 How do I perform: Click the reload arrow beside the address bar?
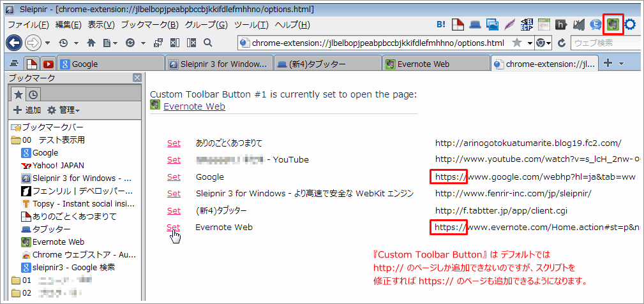tap(562, 43)
